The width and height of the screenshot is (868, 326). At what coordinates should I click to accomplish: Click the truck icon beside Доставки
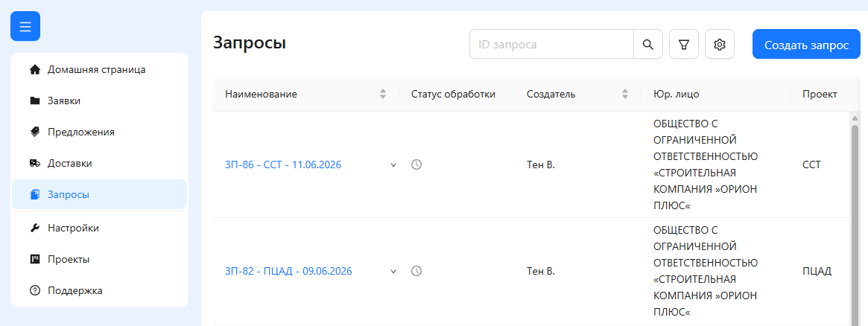point(35,164)
